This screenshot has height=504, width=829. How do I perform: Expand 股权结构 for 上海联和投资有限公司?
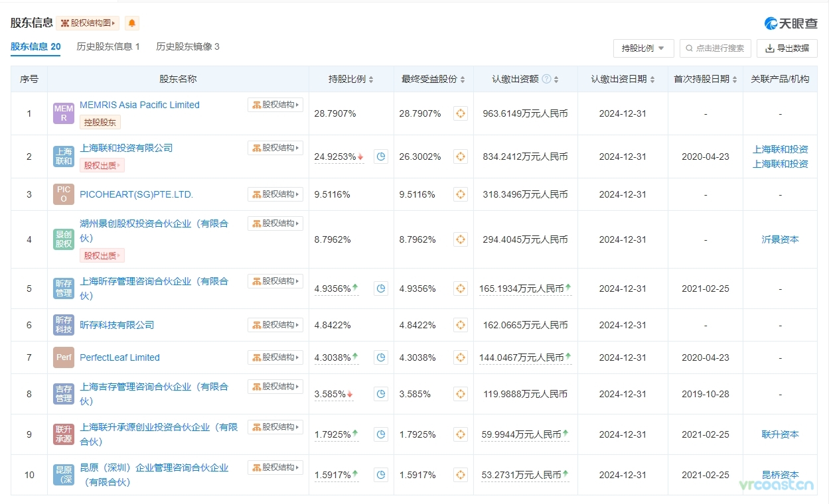[275, 148]
